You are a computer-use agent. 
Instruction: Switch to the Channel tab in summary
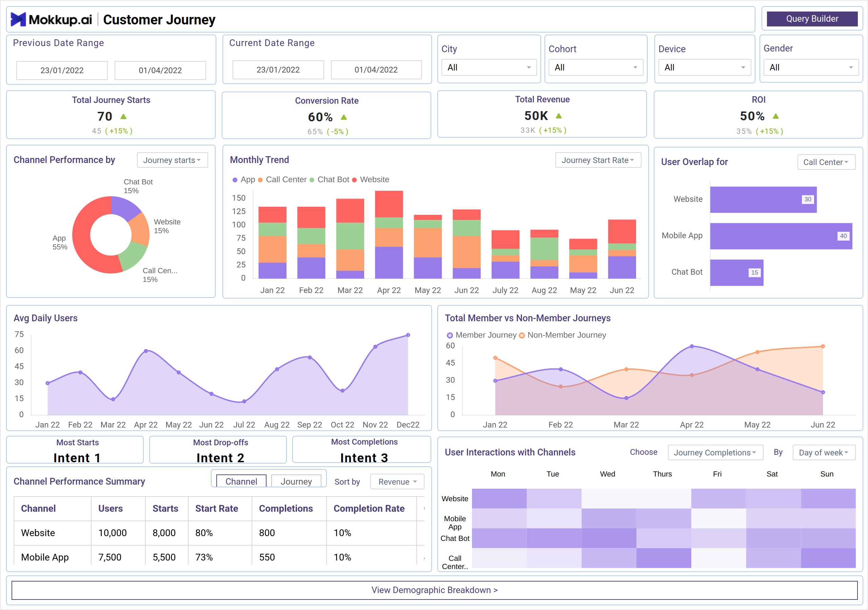point(241,481)
